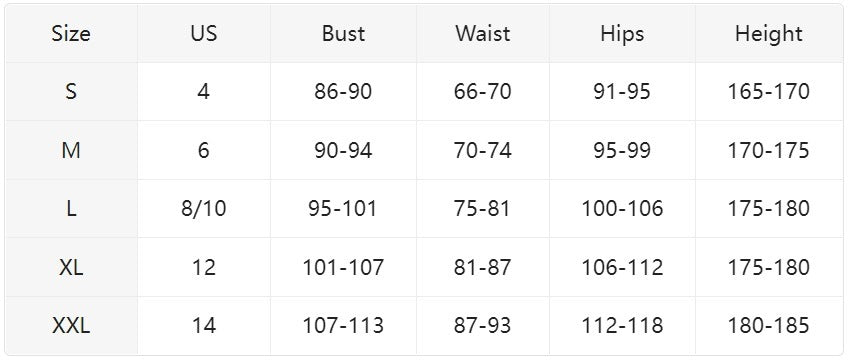848x360 pixels.
Task: Select the Height column header
Action: coord(768,34)
